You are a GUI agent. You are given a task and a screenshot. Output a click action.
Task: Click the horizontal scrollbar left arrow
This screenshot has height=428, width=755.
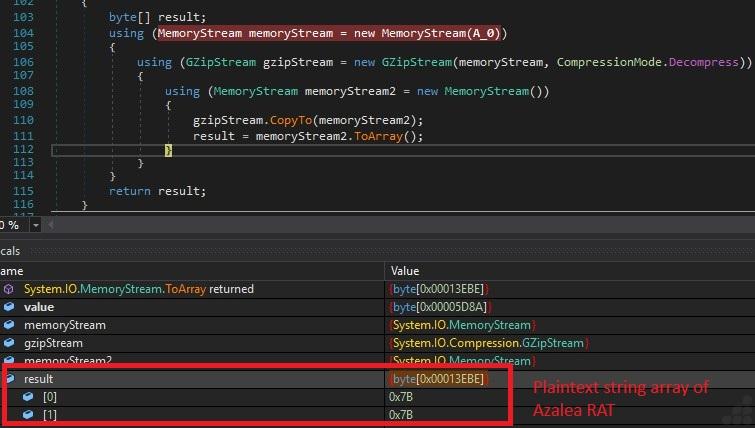point(51,225)
